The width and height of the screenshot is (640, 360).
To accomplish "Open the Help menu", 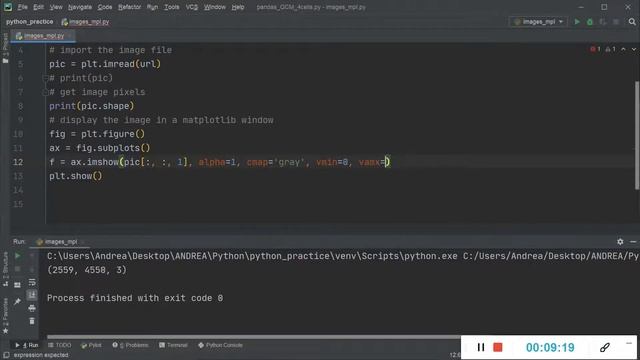I will click(238, 7).
